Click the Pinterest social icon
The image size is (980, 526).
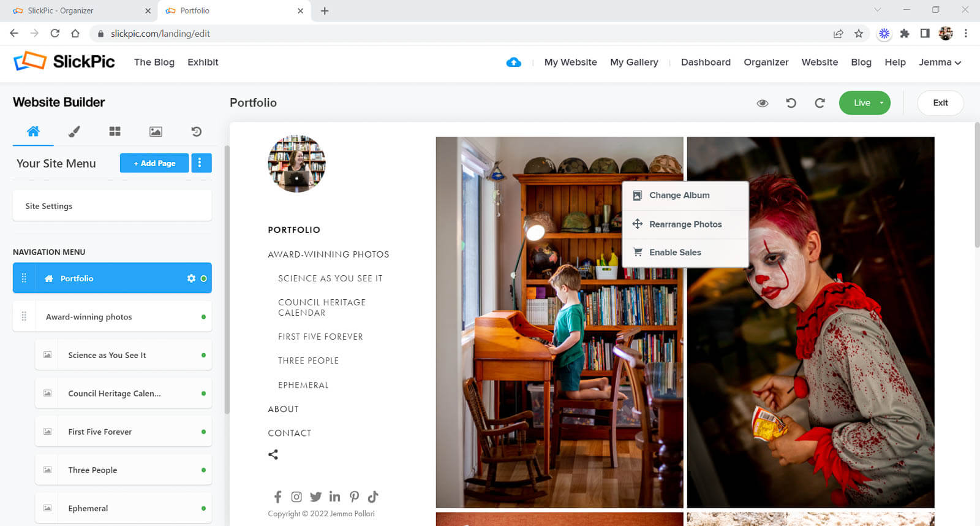354,497
